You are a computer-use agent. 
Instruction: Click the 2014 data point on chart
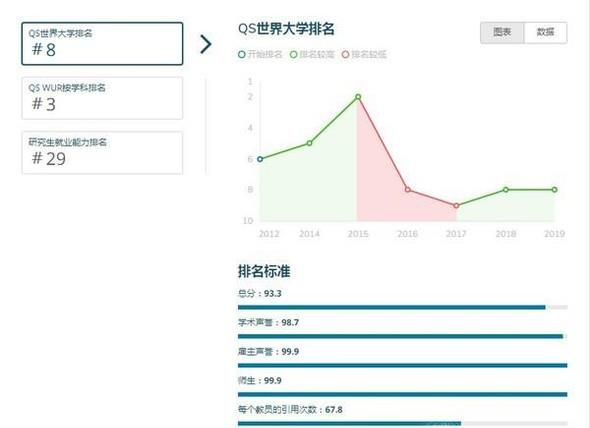[309, 143]
